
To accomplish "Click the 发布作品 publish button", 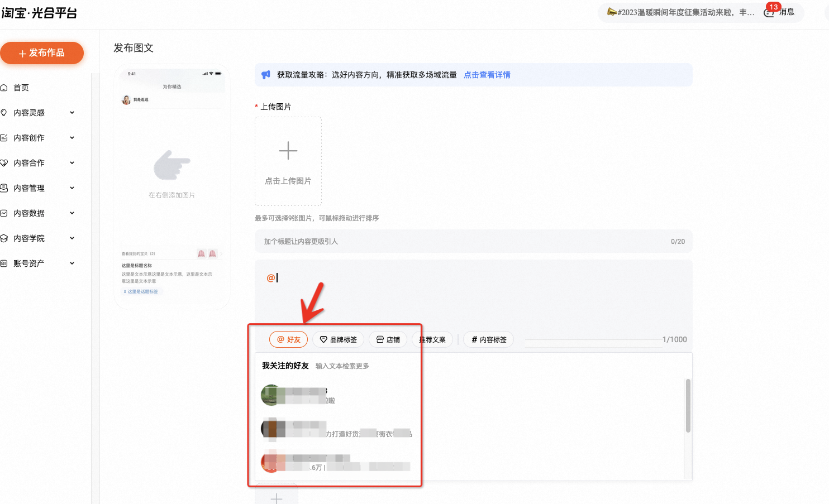I will coord(42,53).
